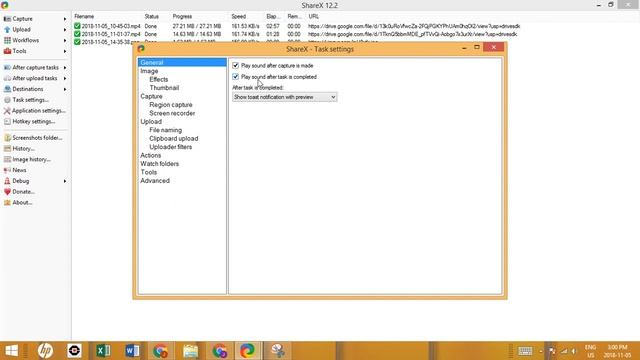This screenshot has height=360, width=640.
Task: Select Region capture settings
Action: point(171,104)
